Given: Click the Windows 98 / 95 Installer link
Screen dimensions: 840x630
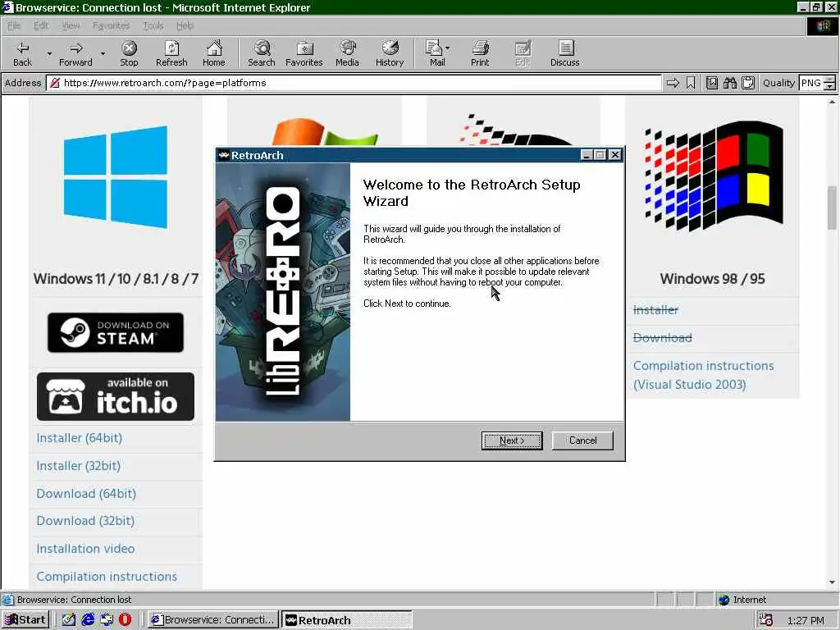Looking at the screenshot, I should [655, 310].
